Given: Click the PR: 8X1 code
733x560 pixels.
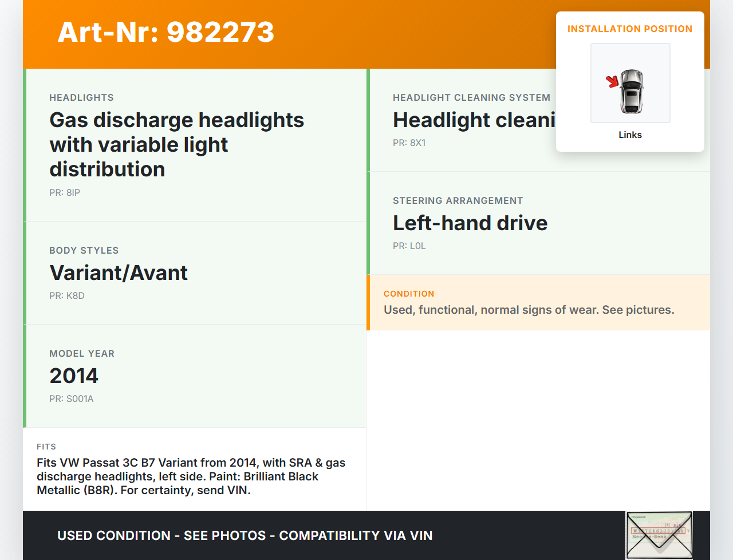Looking at the screenshot, I should (x=409, y=143).
